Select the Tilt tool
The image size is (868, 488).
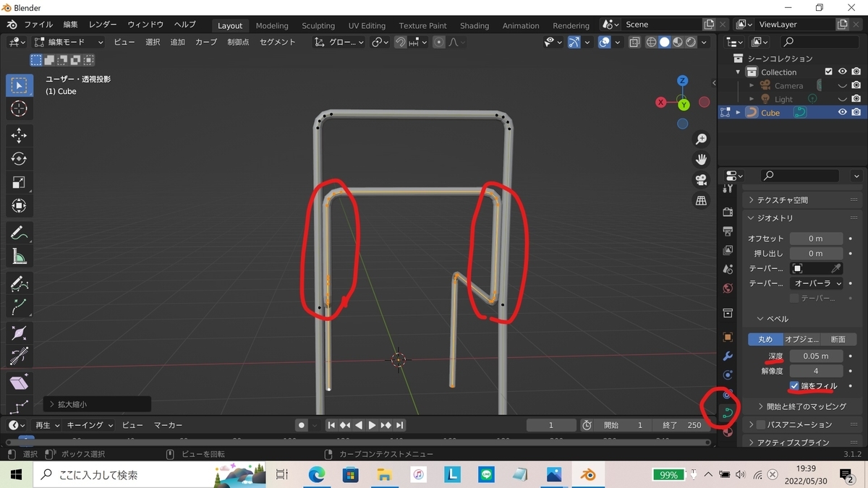20,356
